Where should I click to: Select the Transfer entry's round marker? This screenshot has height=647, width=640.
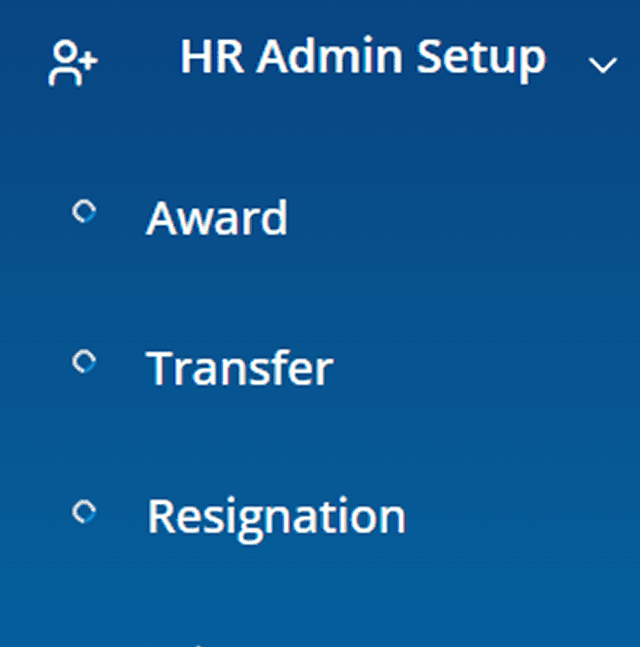point(85,363)
